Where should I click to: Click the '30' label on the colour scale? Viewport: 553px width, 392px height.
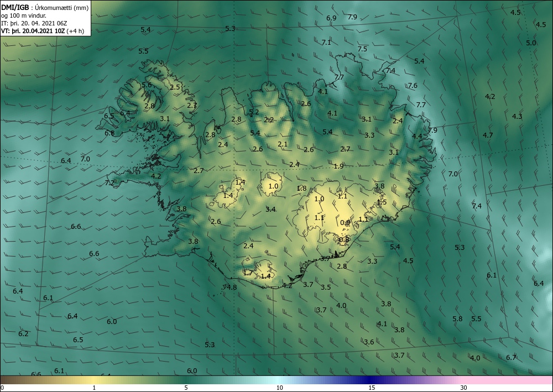(464, 388)
